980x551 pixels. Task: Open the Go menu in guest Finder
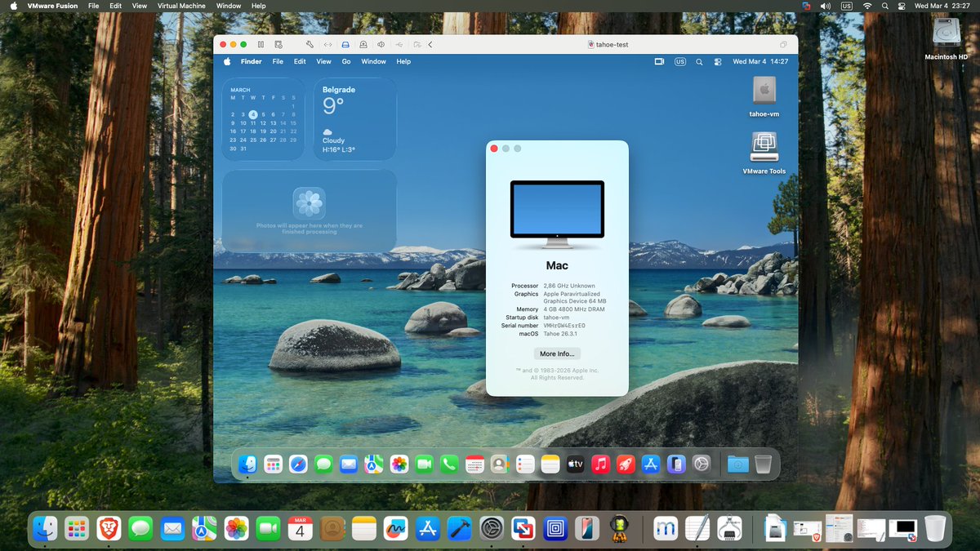point(346,61)
